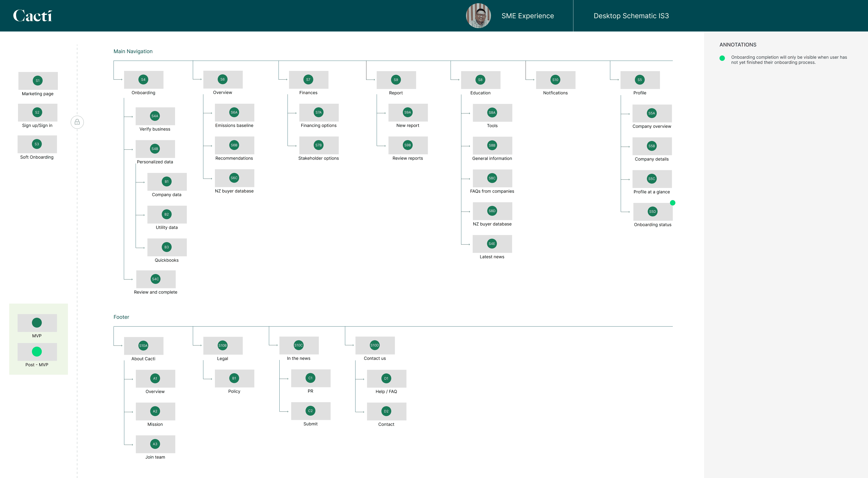Click the Main Navigation section heading

[133, 51]
